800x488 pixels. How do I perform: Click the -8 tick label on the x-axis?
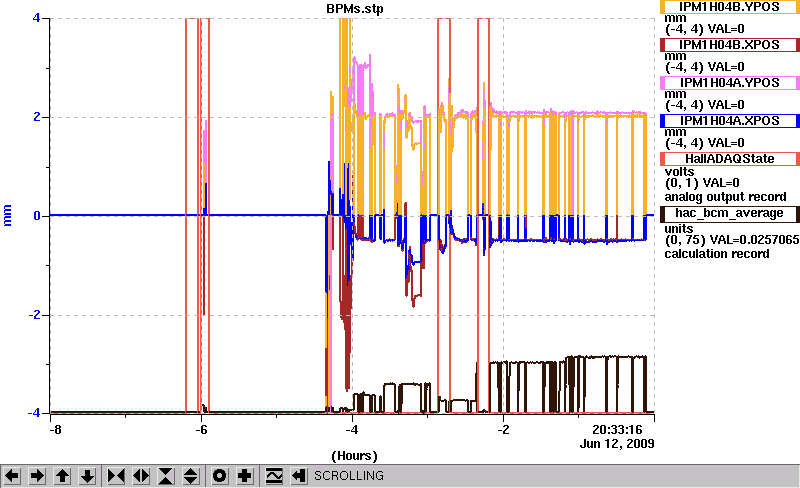(55, 430)
